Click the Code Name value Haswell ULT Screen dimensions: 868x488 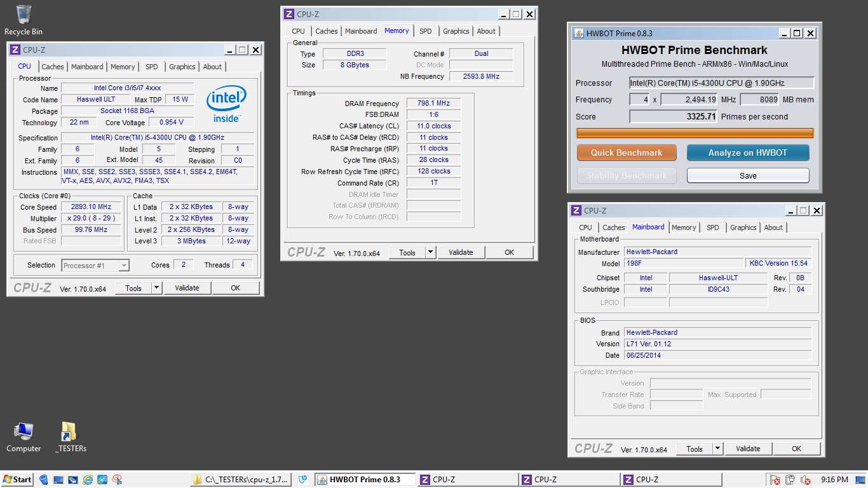pos(96,100)
